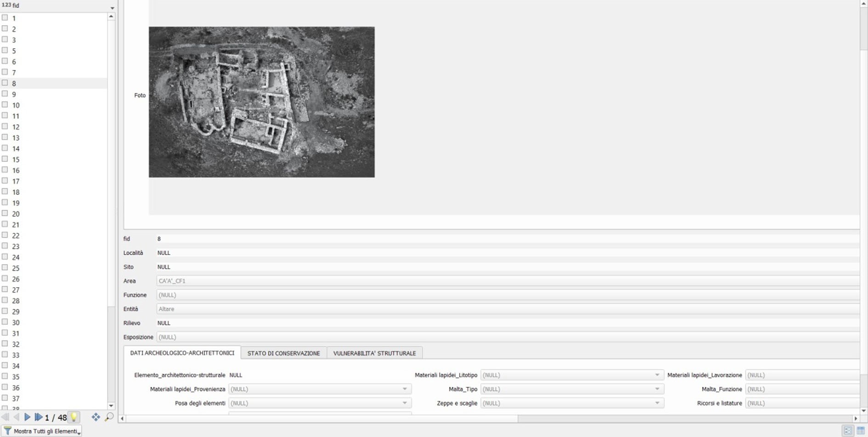This screenshot has width=868, height=437.
Task: Switch to table view icon
Action: point(861,431)
